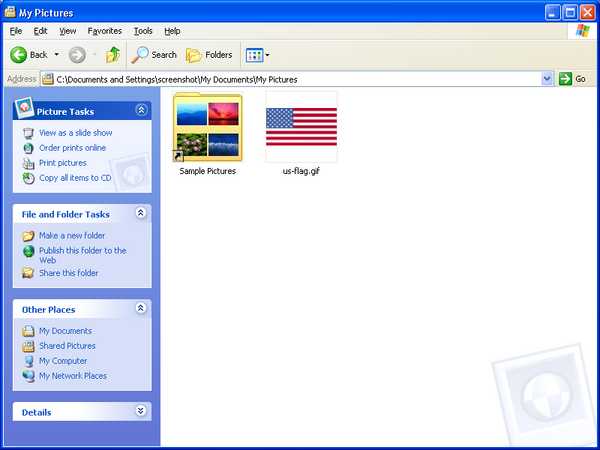Click the My Pictures title bar icon
600x450 pixels.
[10, 12]
